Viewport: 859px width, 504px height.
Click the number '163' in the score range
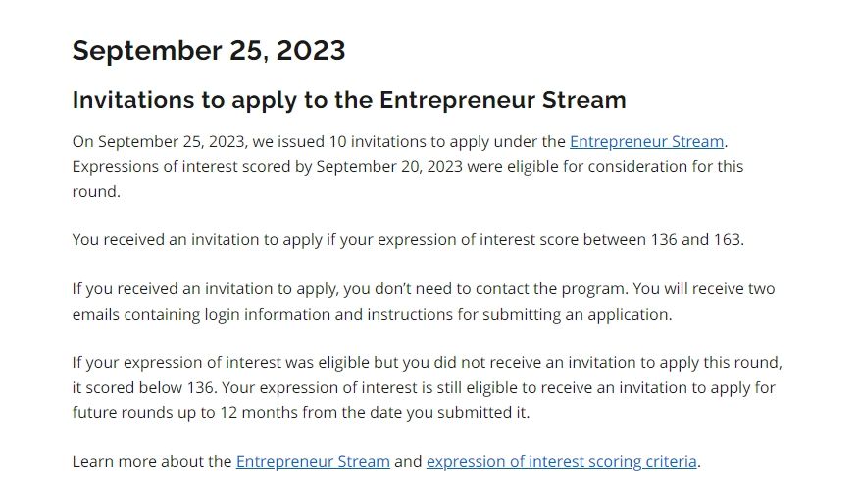727,240
